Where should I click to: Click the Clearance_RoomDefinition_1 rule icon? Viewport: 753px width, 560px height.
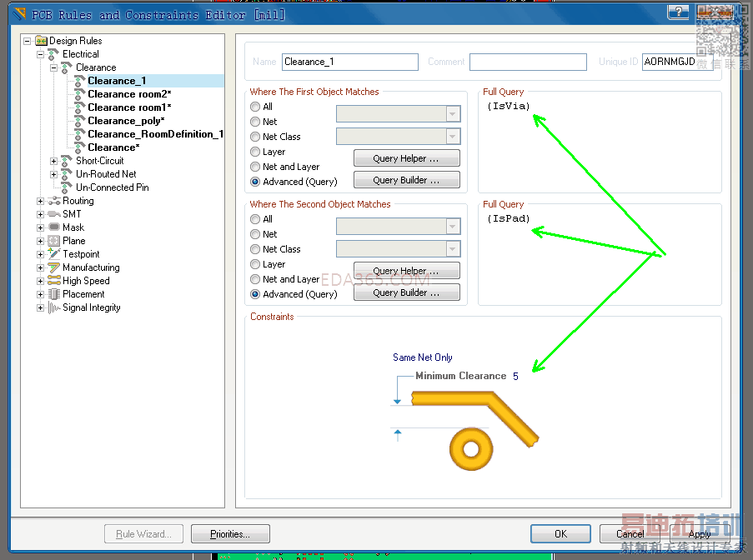tap(80, 134)
